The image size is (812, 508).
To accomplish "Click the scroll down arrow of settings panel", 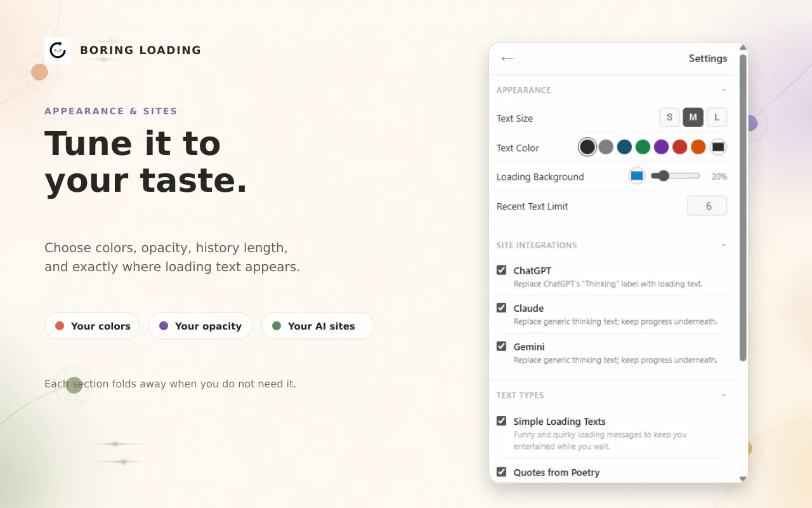I will coord(743,479).
